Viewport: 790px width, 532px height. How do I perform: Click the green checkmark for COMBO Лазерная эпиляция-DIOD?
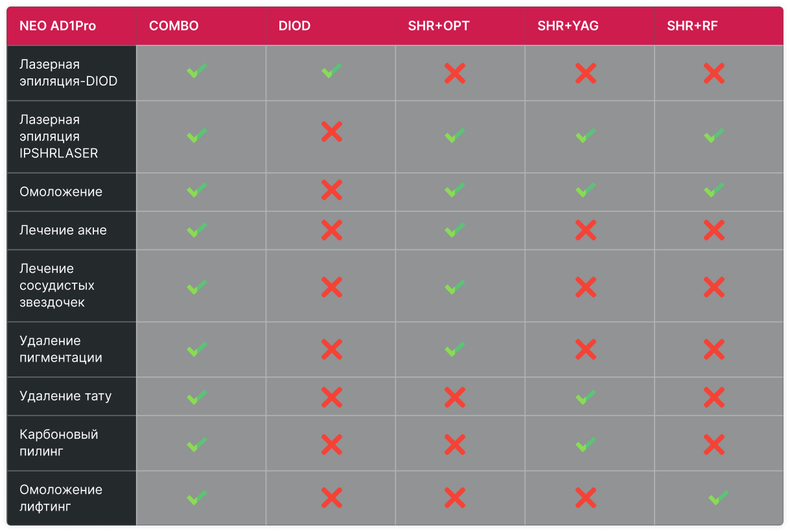point(197,71)
